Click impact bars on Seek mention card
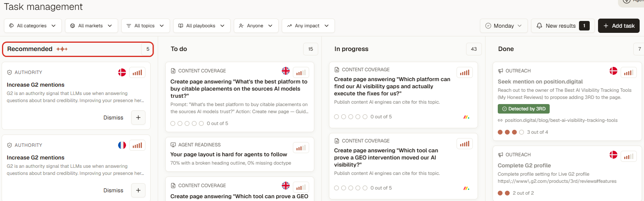Screen dimensions: 644x201 tap(629, 73)
